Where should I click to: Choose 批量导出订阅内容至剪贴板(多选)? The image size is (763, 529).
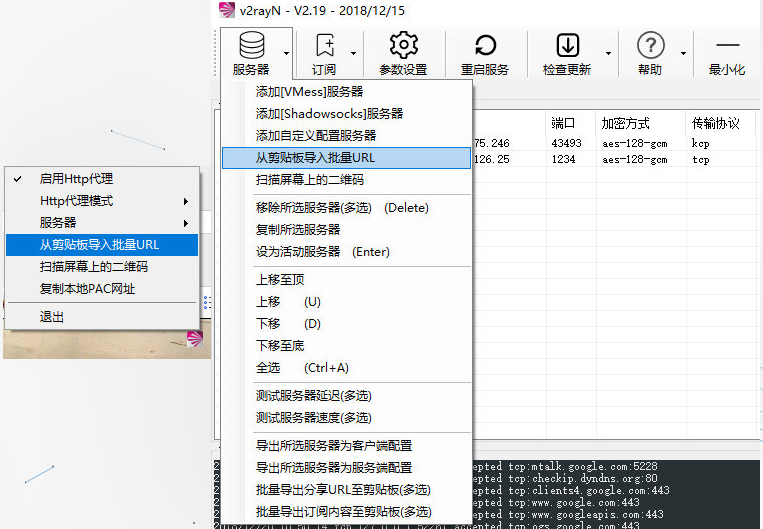tap(346, 511)
